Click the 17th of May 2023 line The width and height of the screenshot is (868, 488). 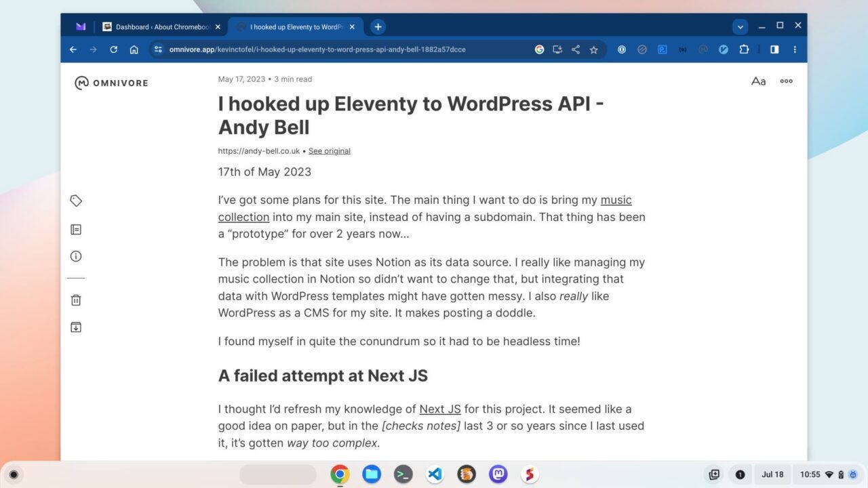tap(264, 171)
